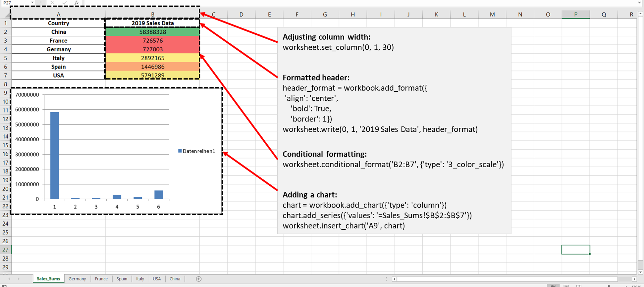644x287 pixels.
Task: Select column C header
Action: pos(213,15)
